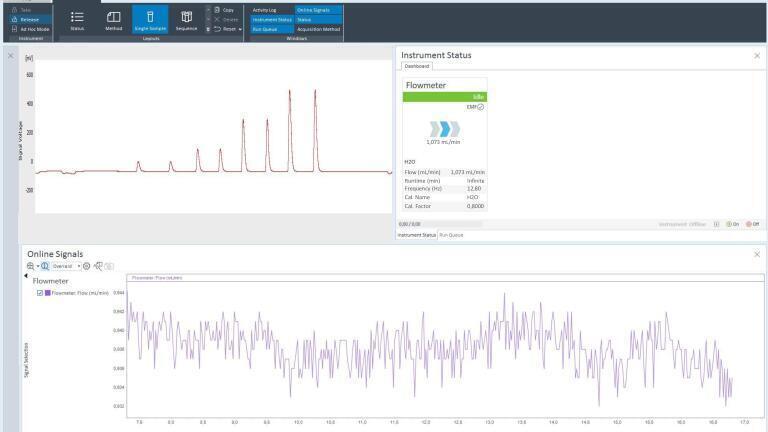The image size is (768, 432).
Task: Toggle the Instrument Status window button
Action: click(x=272, y=20)
